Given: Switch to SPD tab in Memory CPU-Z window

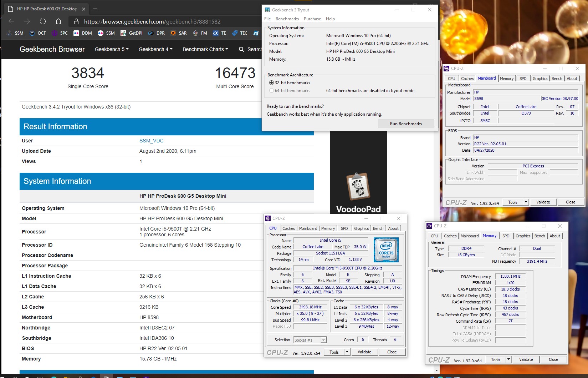Looking at the screenshot, I should coord(506,236).
